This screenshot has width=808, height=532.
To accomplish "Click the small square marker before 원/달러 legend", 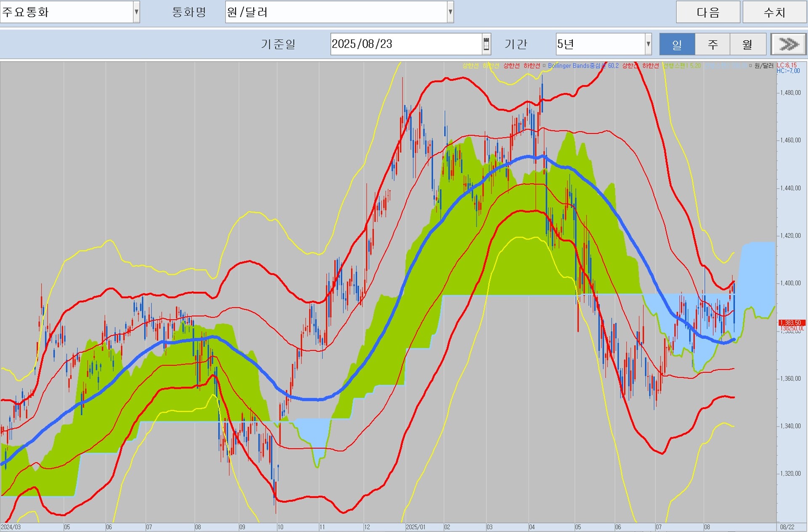I will (x=750, y=66).
